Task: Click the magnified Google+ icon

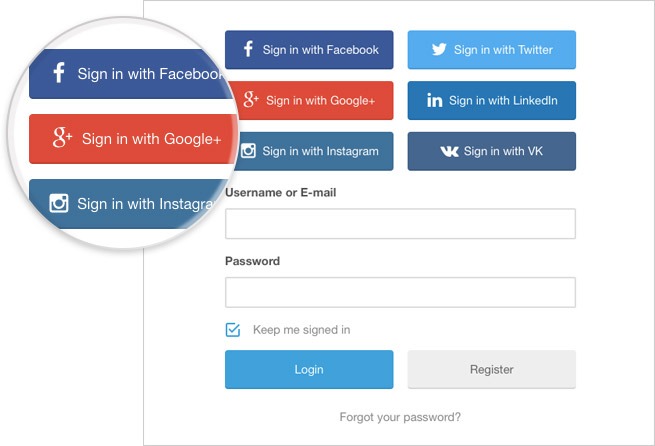Action: (63, 138)
